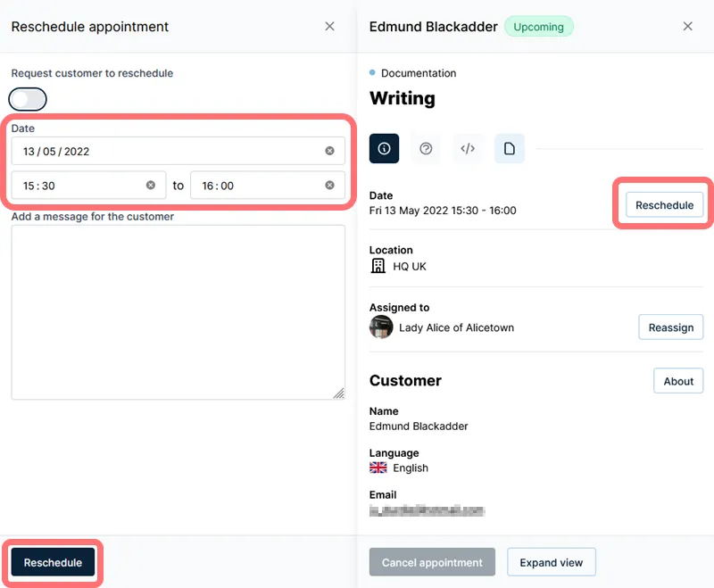Grab the message box resize handle
The height and width of the screenshot is (588, 714).
(339, 393)
